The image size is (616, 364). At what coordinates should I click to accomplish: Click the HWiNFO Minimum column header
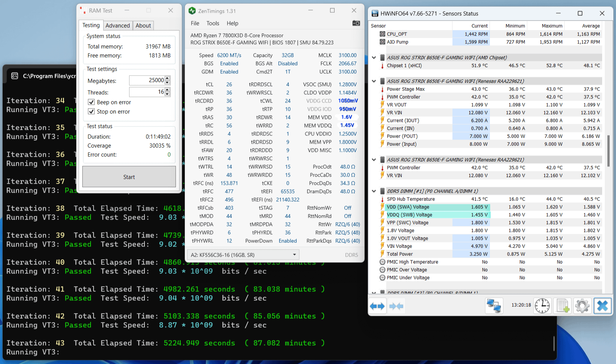(x=508, y=26)
